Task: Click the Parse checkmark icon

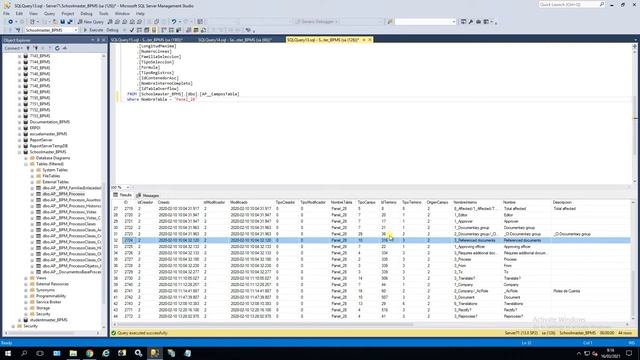Action: (x=131, y=30)
